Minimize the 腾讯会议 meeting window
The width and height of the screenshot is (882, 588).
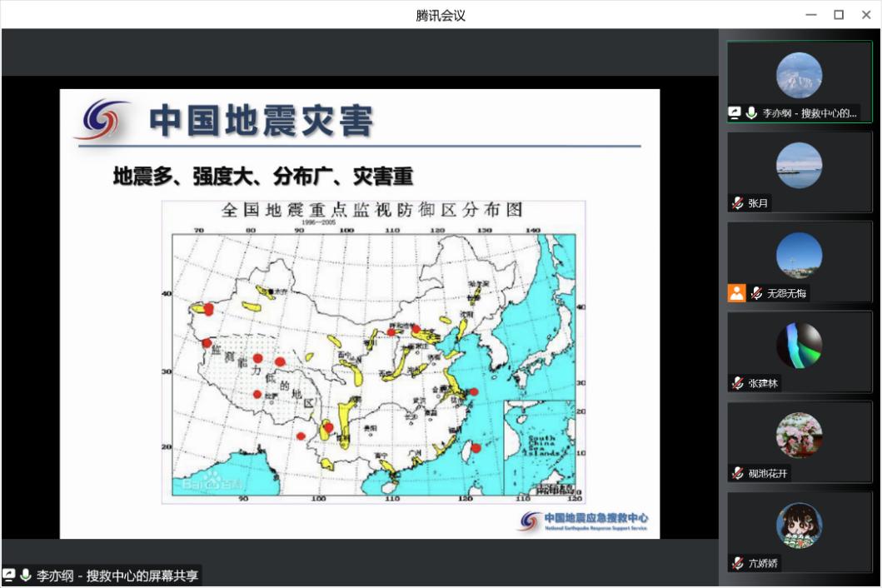click(x=810, y=14)
